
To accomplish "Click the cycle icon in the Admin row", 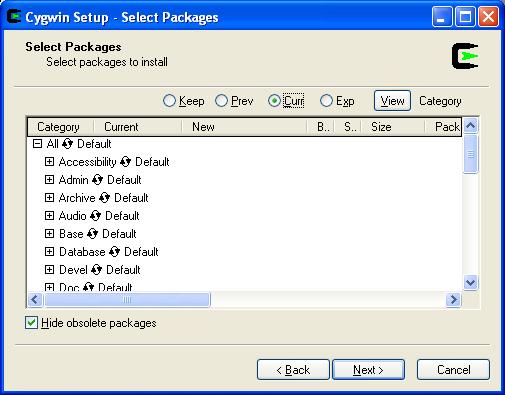I will click(97, 180).
